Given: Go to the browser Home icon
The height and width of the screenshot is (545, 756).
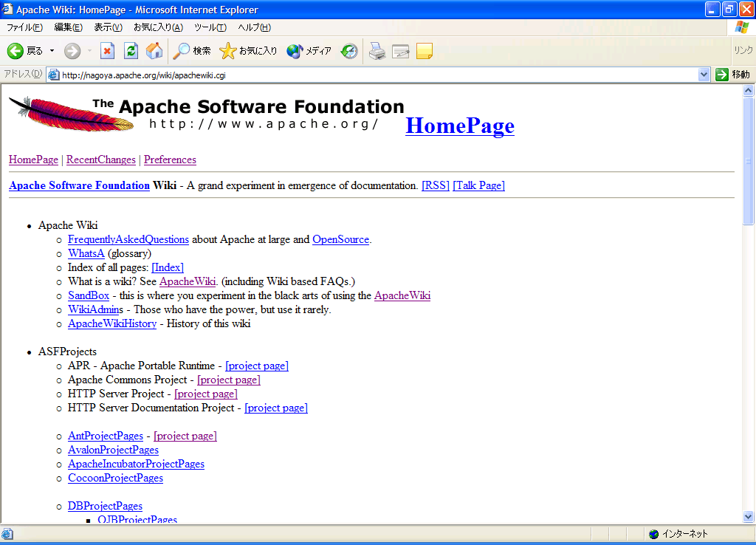Looking at the screenshot, I should [154, 51].
